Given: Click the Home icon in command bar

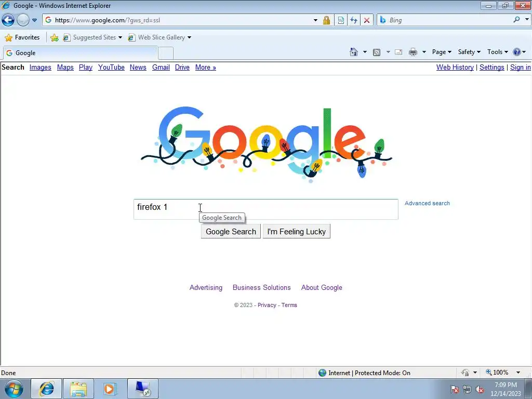Looking at the screenshot, I should tap(353, 52).
